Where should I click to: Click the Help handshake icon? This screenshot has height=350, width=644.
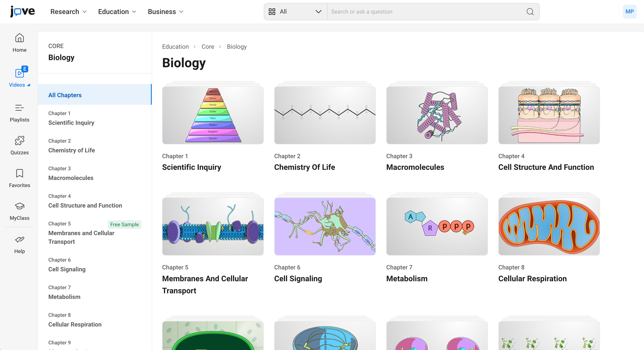[19, 239]
